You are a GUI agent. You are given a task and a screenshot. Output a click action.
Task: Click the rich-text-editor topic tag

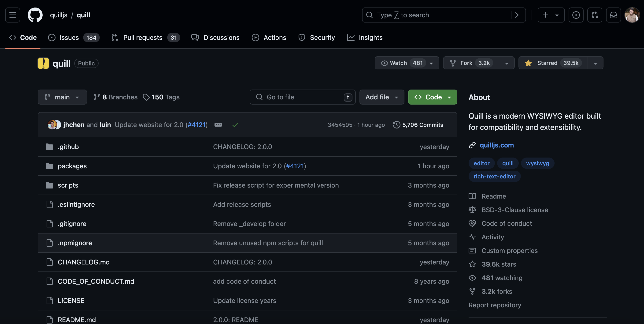(x=494, y=176)
